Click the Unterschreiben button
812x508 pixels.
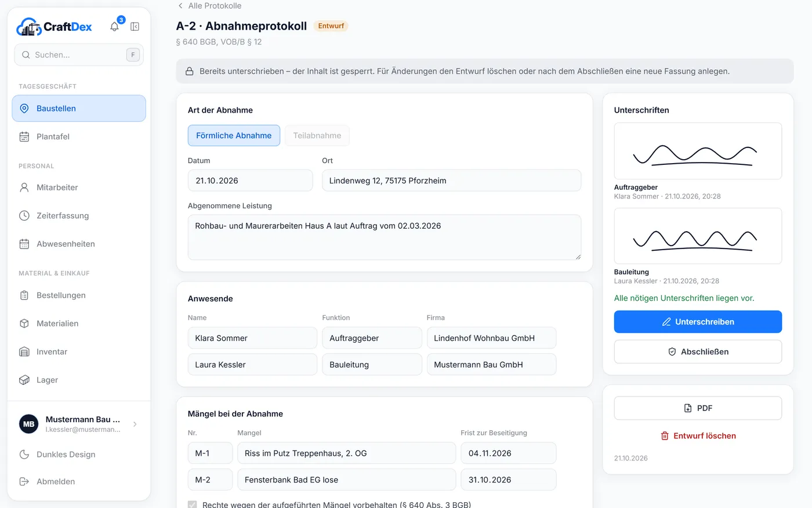[x=698, y=322]
